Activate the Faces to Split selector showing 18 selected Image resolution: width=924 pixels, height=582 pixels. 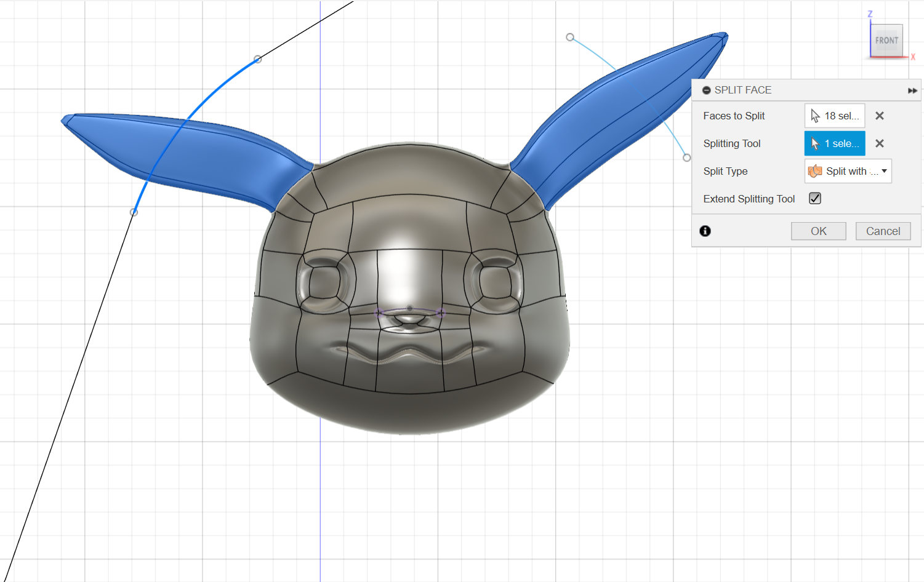point(835,116)
